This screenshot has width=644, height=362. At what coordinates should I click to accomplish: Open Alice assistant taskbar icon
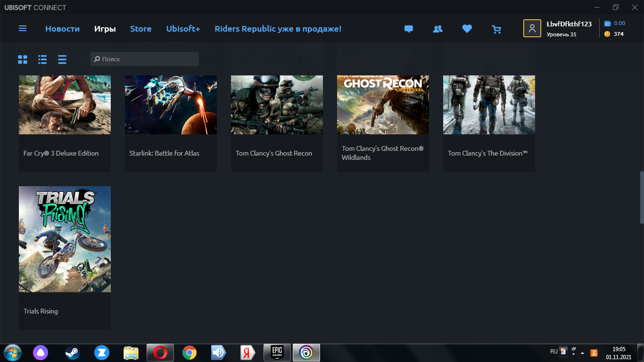[40, 353]
